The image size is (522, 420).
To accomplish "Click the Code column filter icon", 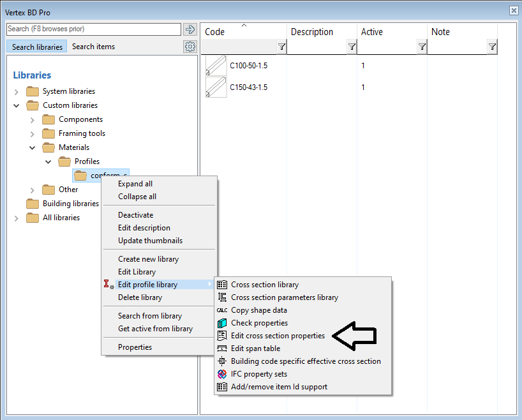I will [x=281, y=47].
